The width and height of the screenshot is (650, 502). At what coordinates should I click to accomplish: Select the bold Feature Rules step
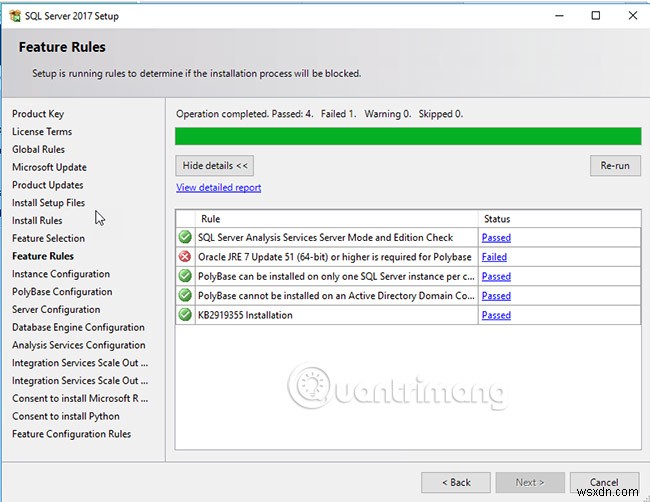(43, 256)
